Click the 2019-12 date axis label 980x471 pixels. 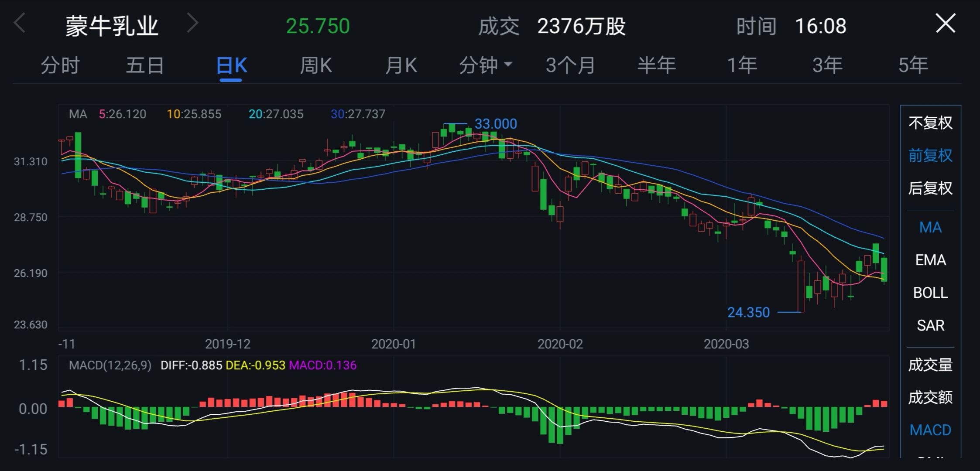228,344
